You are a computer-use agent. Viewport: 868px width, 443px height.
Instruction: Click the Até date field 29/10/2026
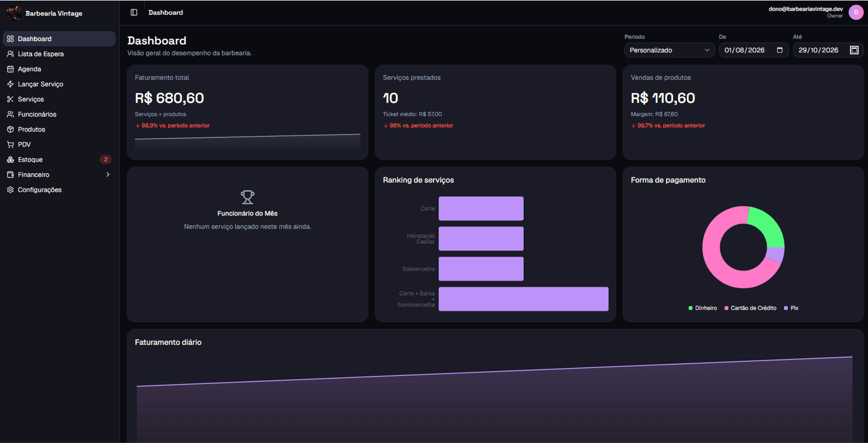tap(828, 50)
